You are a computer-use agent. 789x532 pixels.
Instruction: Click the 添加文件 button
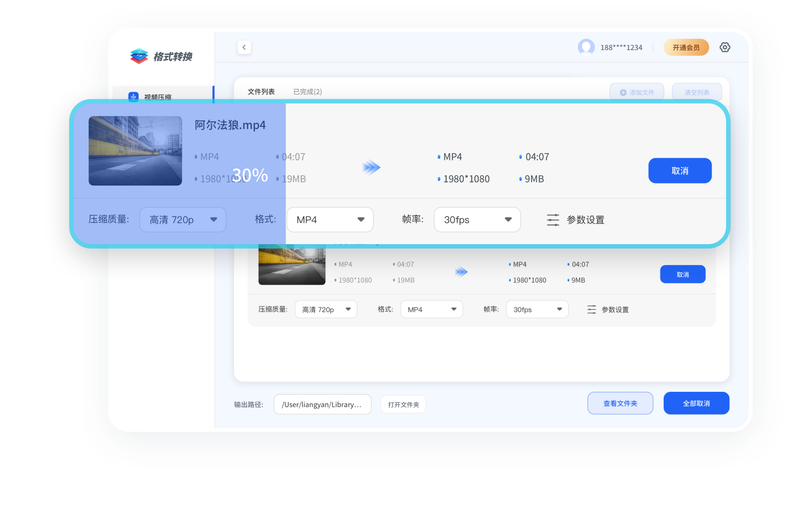click(637, 92)
